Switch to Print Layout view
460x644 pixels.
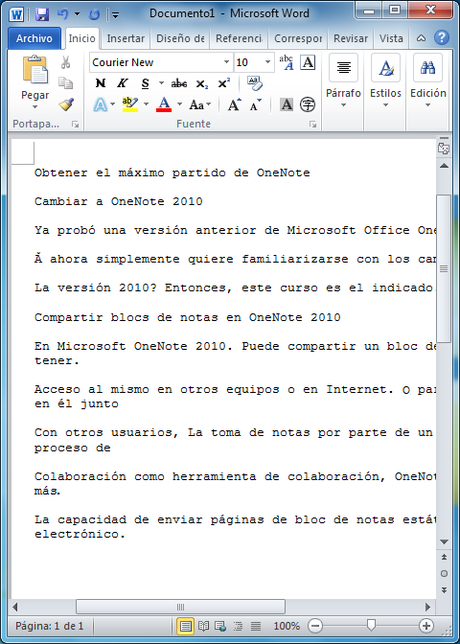[185, 626]
